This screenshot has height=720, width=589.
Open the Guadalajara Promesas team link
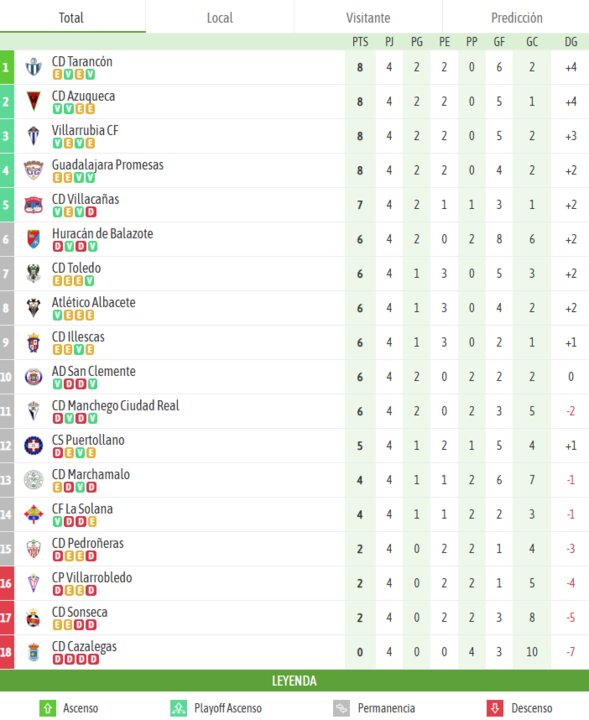tap(107, 164)
